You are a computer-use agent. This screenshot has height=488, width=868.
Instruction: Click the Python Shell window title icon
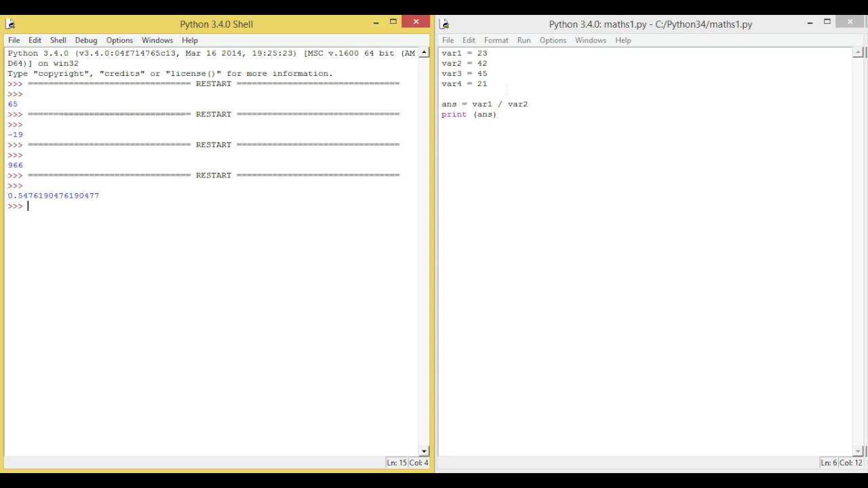coord(10,24)
